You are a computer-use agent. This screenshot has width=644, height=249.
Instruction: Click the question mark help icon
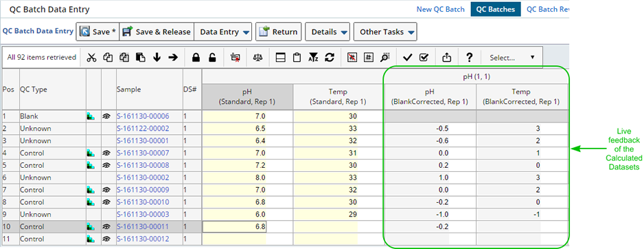pos(470,58)
